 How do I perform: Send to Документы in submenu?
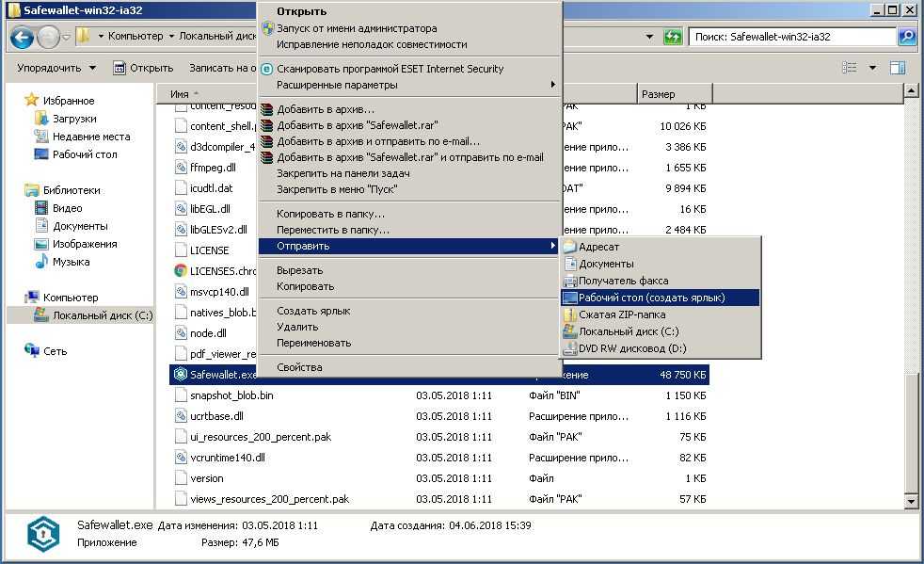tap(661, 264)
